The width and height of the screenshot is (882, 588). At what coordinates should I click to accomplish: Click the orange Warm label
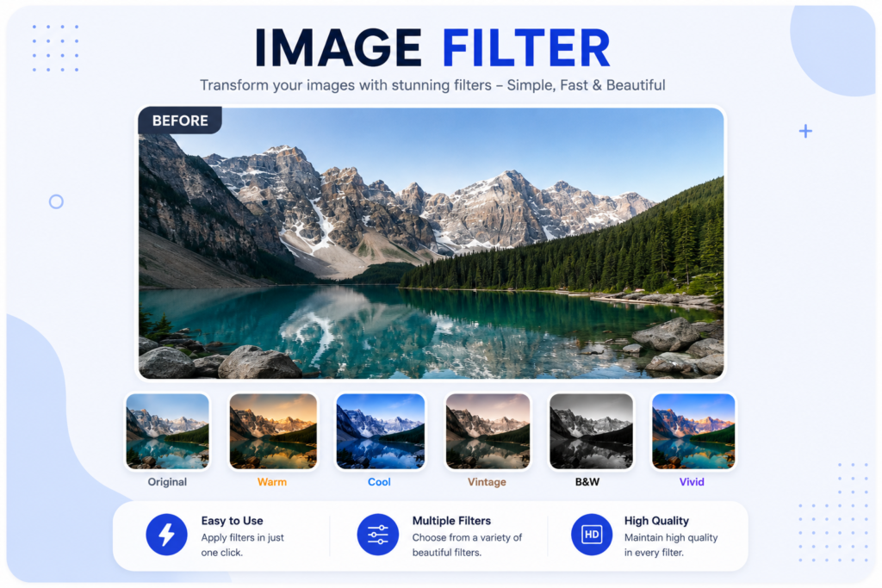click(x=272, y=482)
